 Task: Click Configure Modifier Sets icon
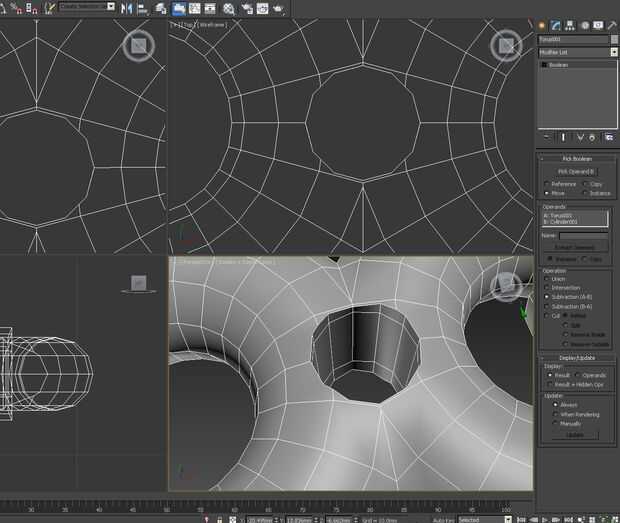pyautogui.click(x=609, y=137)
